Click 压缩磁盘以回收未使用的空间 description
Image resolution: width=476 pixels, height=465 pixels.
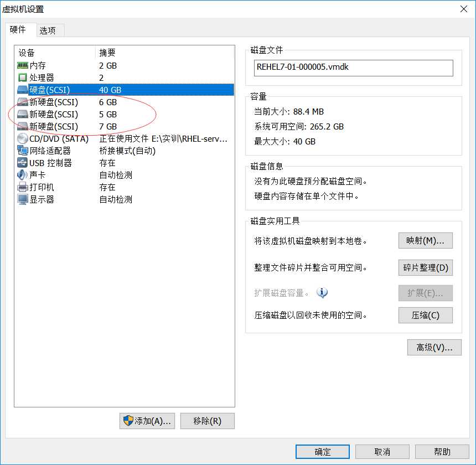311,316
